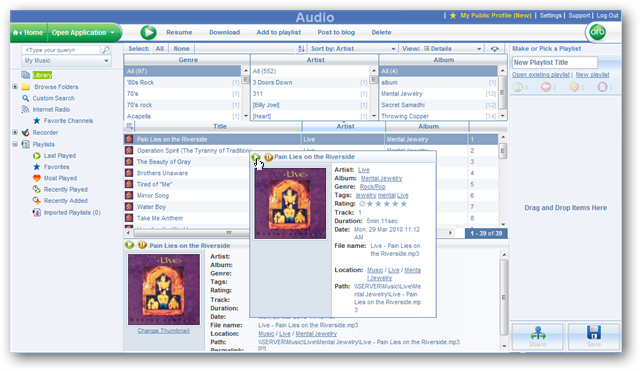The height and width of the screenshot is (371, 640).
Task: Click the New Playlist Title field
Action: pyautogui.click(x=555, y=62)
